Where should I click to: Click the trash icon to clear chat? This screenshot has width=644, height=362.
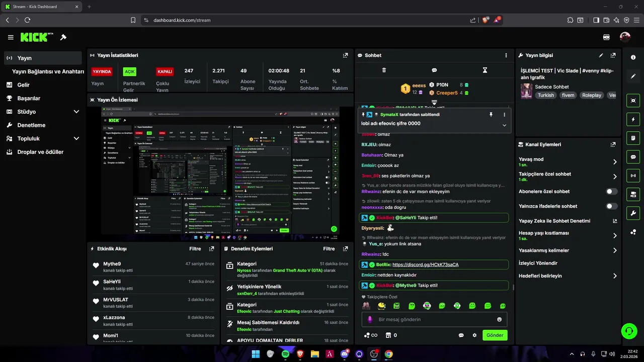pyautogui.click(x=384, y=70)
